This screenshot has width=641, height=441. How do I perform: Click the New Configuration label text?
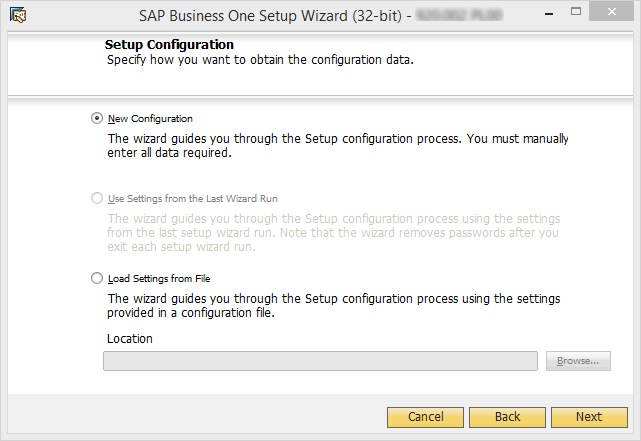tap(150, 119)
